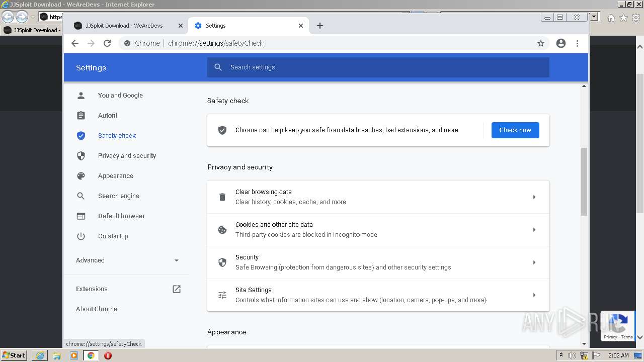Click the red Opera-style taskbar icon
Image resolution: width=644 pixels, height=362 pixels.
point(108,355)
